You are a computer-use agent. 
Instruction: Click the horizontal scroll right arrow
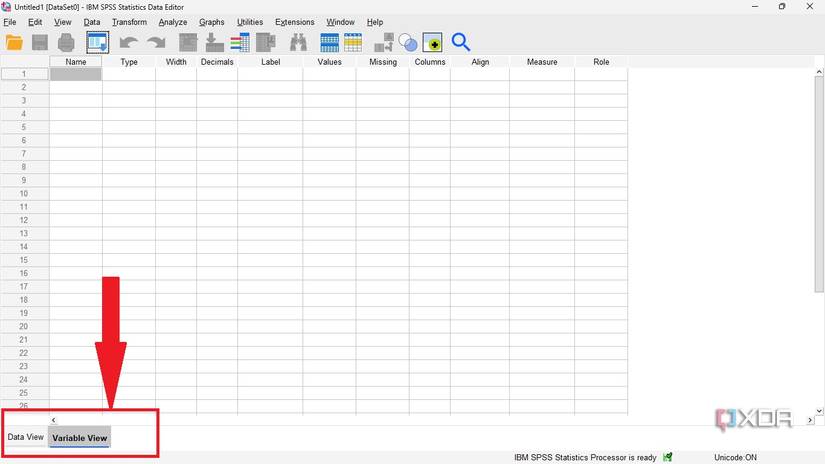pyautogui.click(x=810, y=420)
